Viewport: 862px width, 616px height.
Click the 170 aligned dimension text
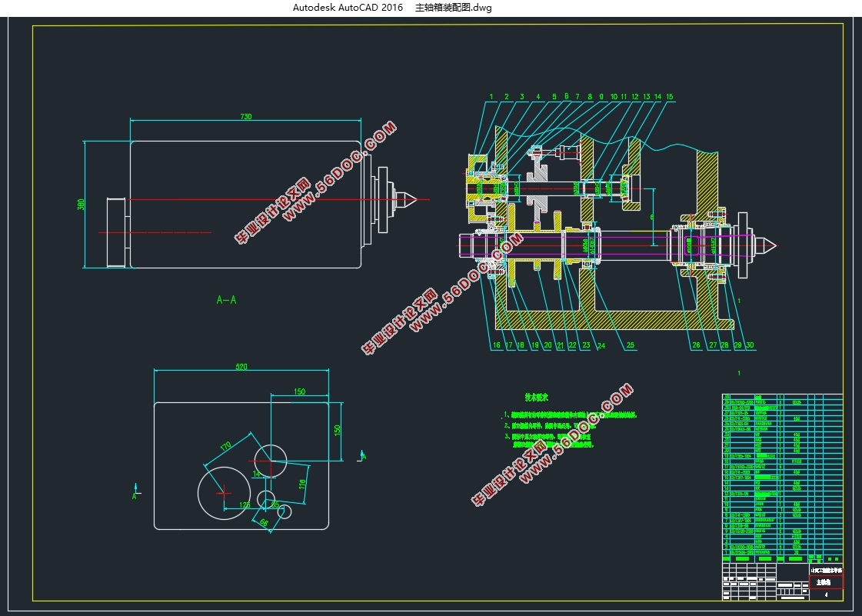click(226, 445)
